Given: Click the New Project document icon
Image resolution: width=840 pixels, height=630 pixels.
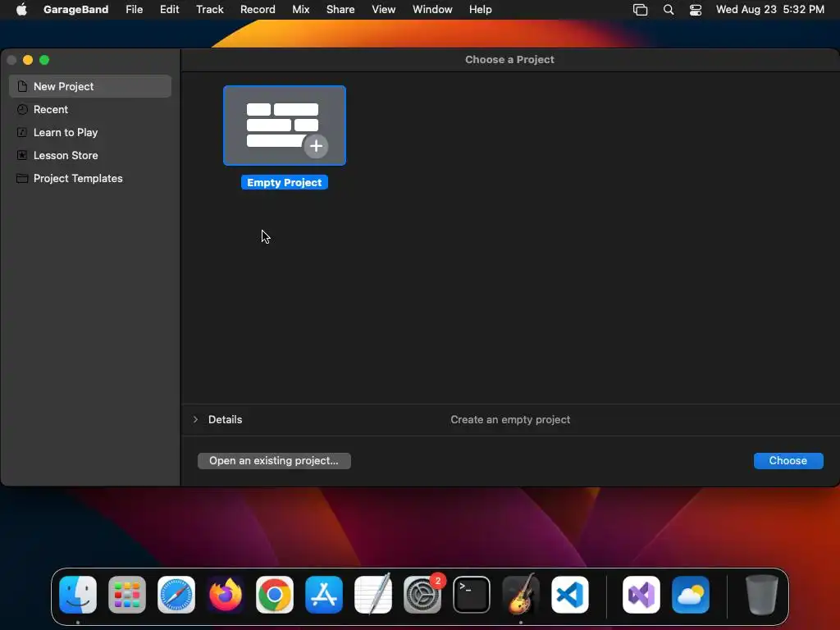Looking at the screenshot, I should [22, 86].
